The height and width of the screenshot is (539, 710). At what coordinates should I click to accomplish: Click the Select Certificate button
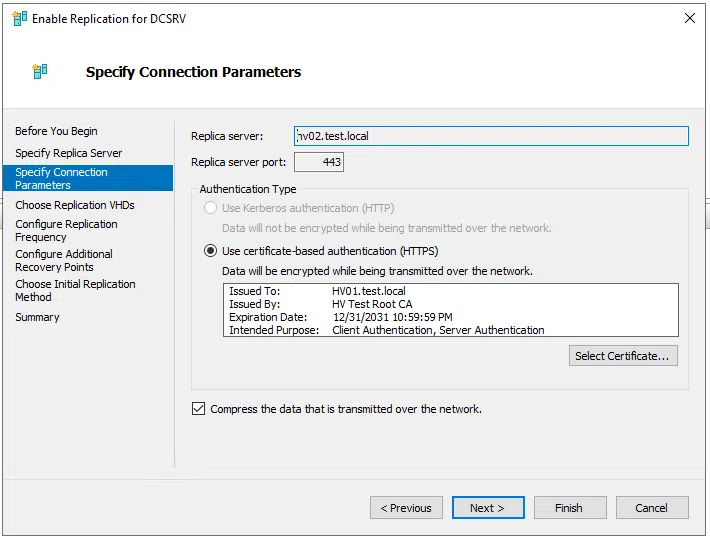pos(625,356)
